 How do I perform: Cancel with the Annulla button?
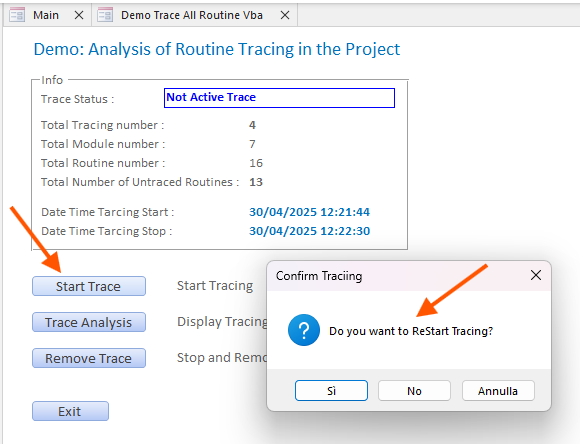(x=498, y=391)
